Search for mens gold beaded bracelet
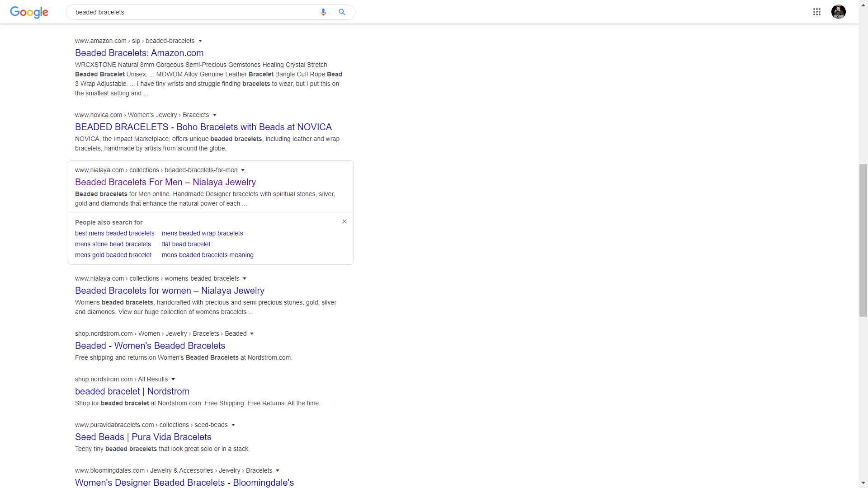 tap(113, 255)
